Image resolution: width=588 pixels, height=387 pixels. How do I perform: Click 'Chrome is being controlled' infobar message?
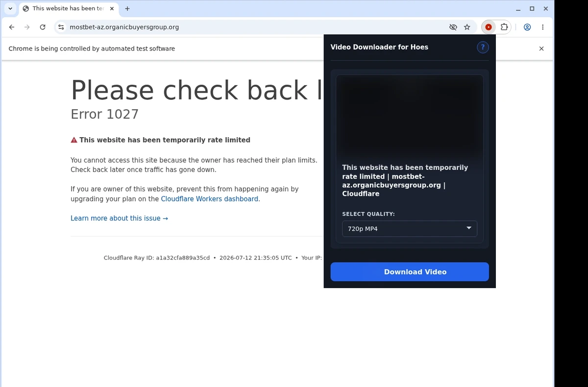pyautogui.click(x=92, y=48)
